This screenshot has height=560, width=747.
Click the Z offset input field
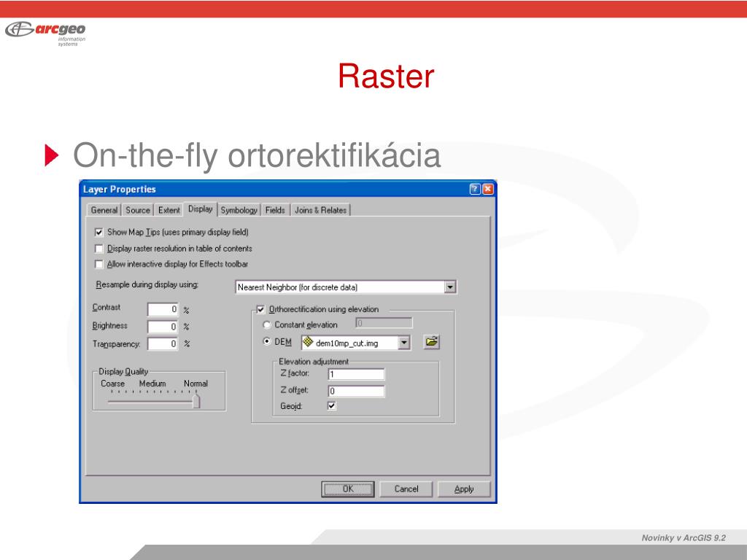[356, 391]
